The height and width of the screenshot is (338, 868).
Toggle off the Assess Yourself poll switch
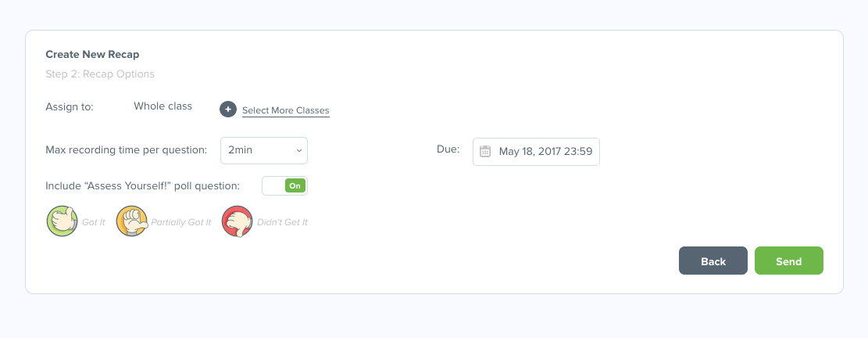coord(285,185)
